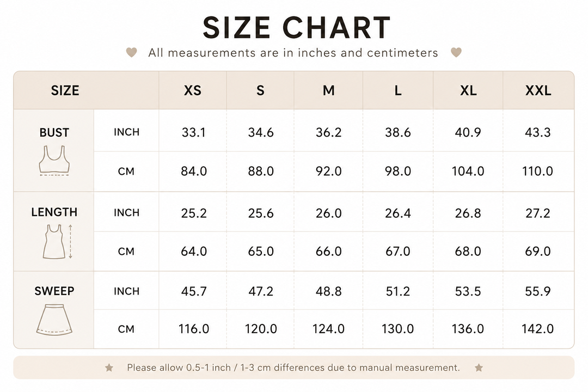588x392 pixels.
Task: Click the manual measurement disclaimer text
Action: point(293,367)
